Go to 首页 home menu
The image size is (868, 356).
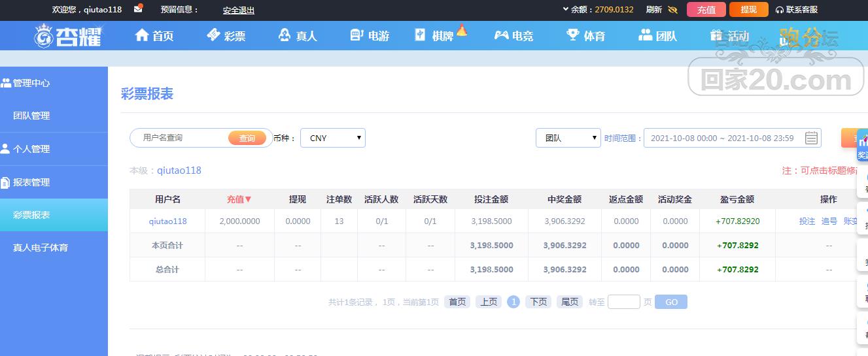(x=154, y=36)
